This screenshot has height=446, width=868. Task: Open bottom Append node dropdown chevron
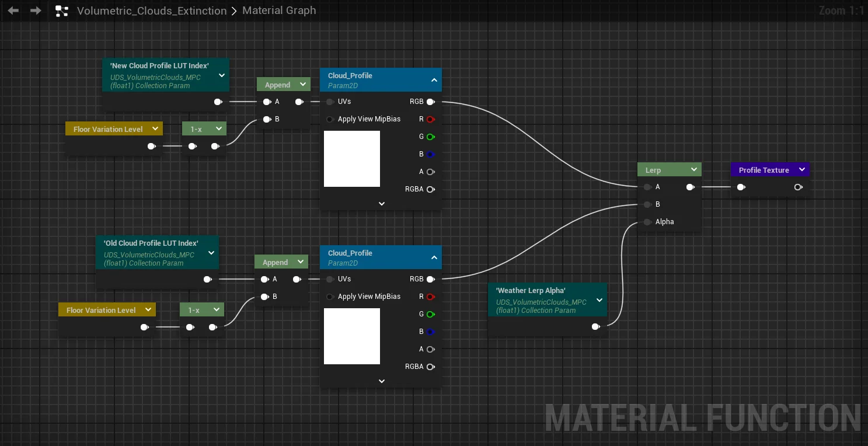point(300,262)
